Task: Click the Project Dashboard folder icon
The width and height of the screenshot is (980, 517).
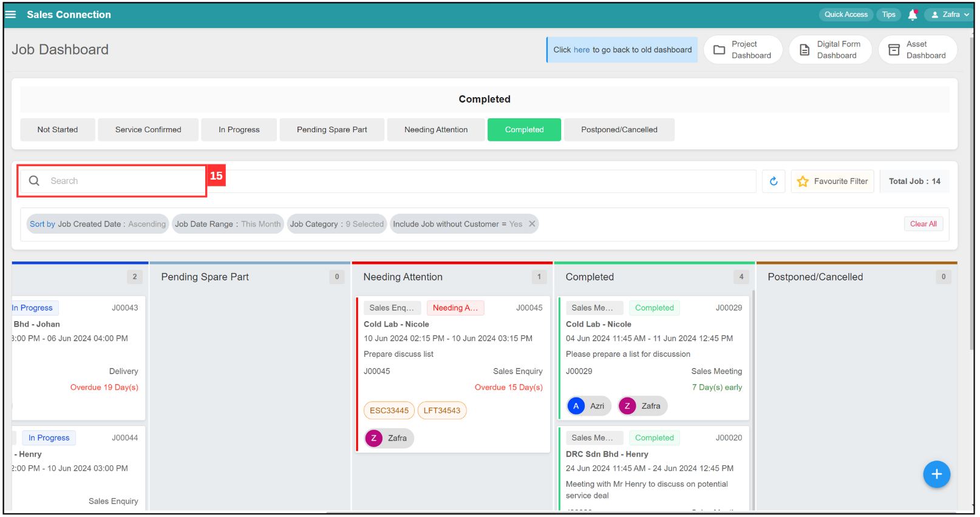Action: pyautogui.click(x=720, y=50)
